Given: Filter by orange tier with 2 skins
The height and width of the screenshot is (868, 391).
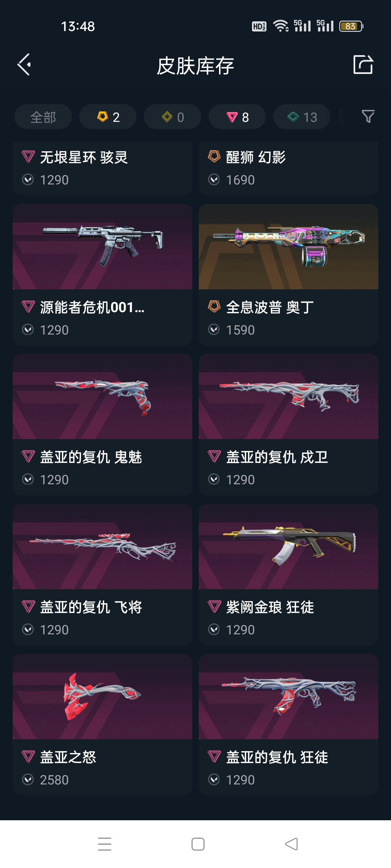Looking at the screenshot, I should [x=108, y=117].
